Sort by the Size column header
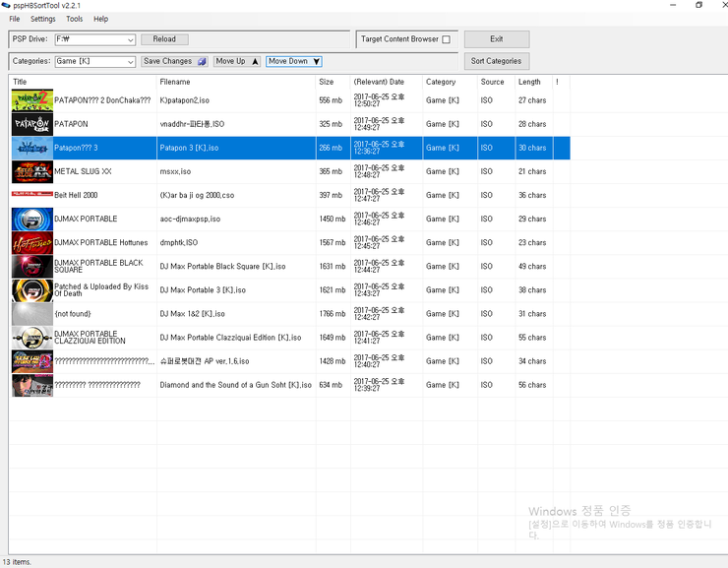 (334, 82)
